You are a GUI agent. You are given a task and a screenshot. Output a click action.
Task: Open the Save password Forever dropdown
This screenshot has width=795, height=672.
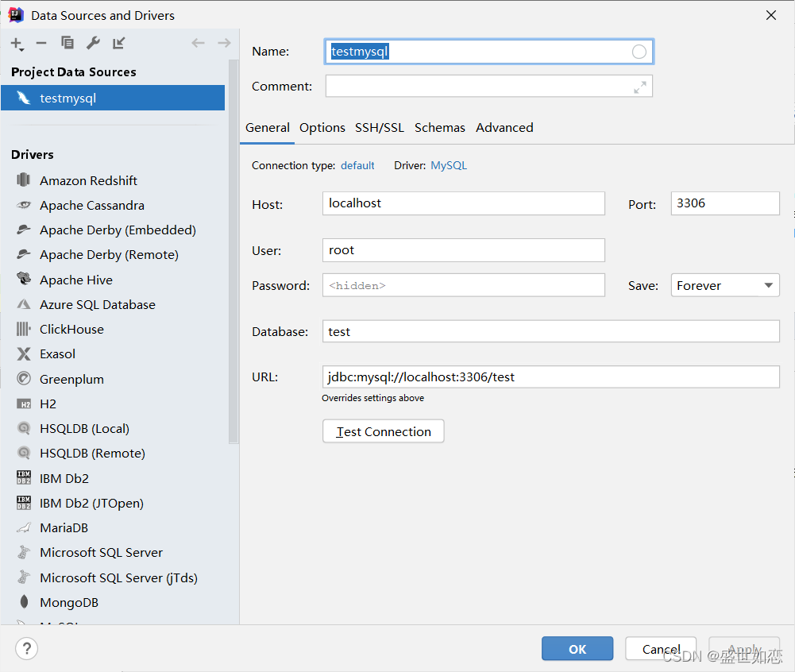coord(725,285)
